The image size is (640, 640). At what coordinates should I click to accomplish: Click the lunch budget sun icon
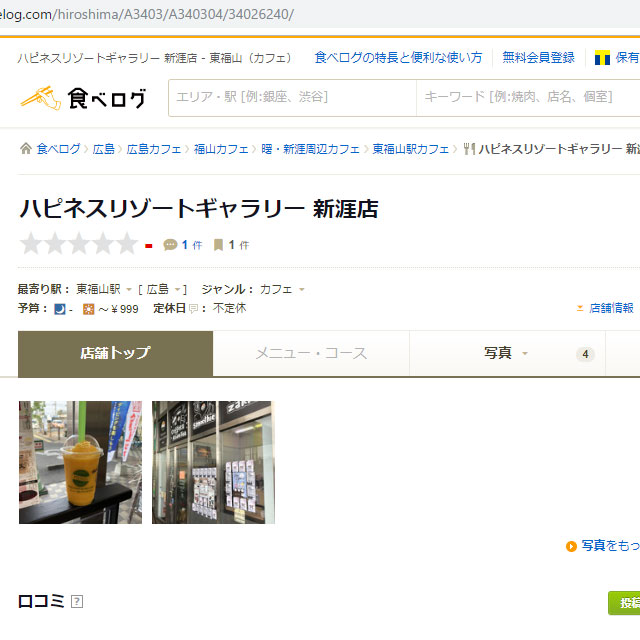(88, 309)
